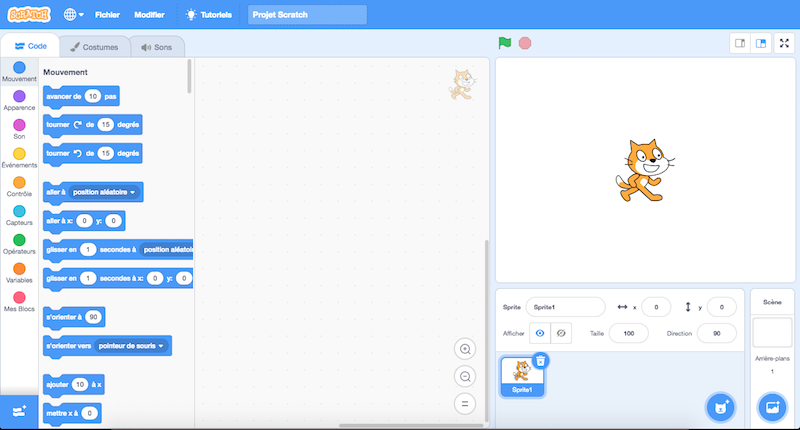Expand the 'pointeur de souris' dropdown
Viewport: 800px width, 430px height.
(x=131, y=345)
